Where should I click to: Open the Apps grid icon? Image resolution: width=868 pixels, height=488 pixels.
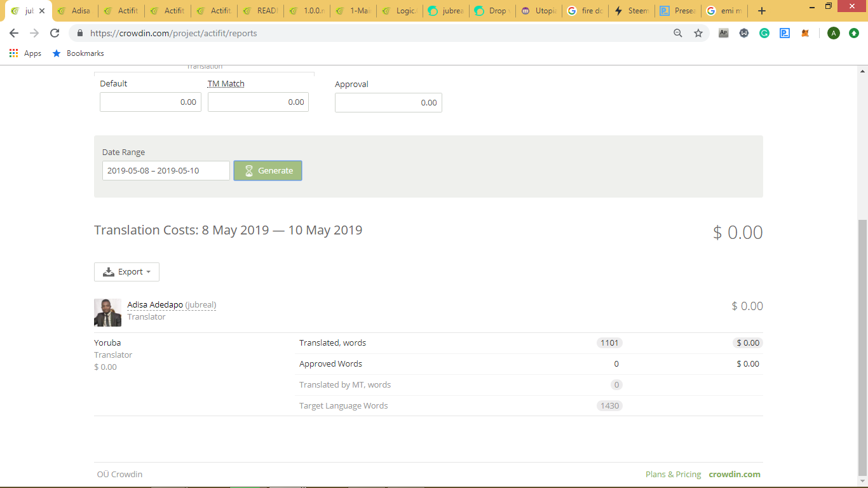(x=14, y=53)
